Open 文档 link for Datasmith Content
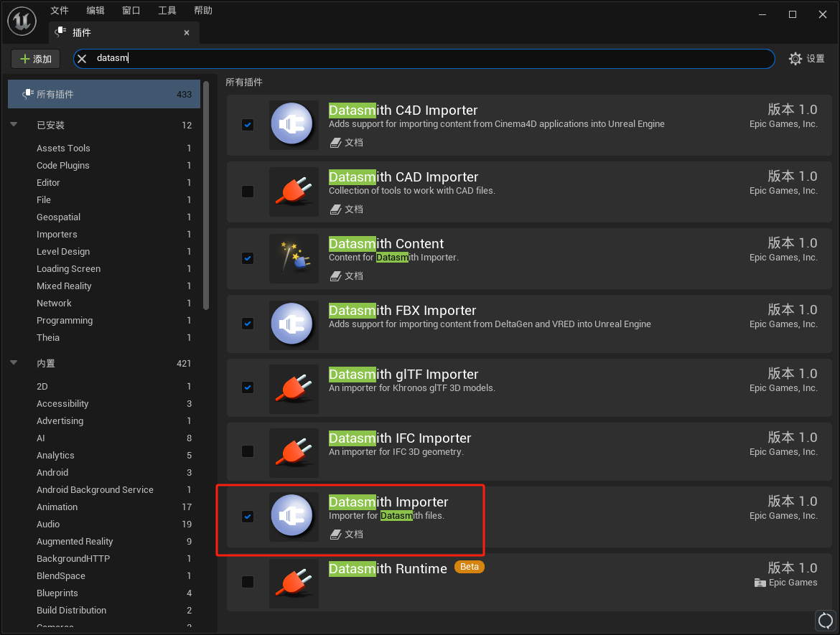Screen dimensions: 840x635 [353, 276]
